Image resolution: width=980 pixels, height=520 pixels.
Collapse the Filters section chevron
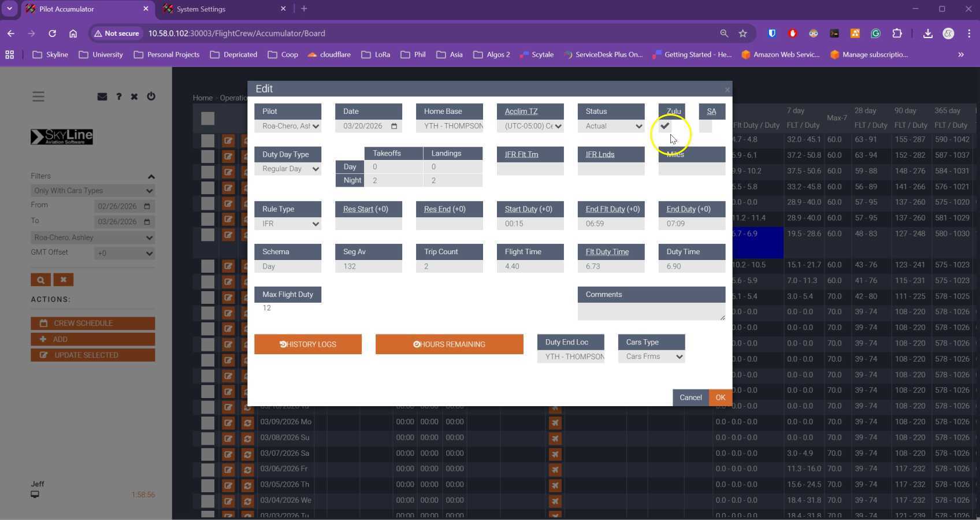coord(151,176)
